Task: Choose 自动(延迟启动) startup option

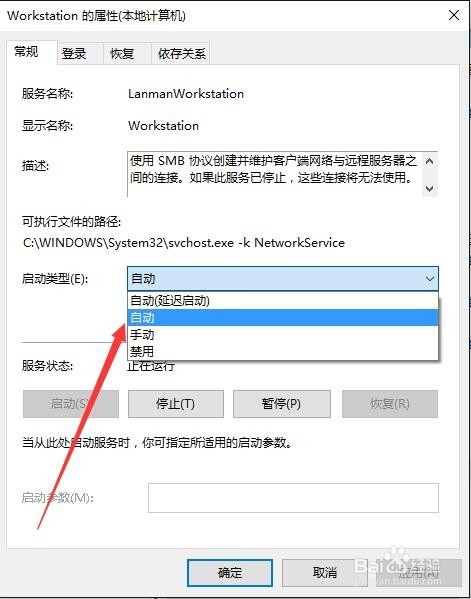Action: pyautogui.click(x=283, y=301)
